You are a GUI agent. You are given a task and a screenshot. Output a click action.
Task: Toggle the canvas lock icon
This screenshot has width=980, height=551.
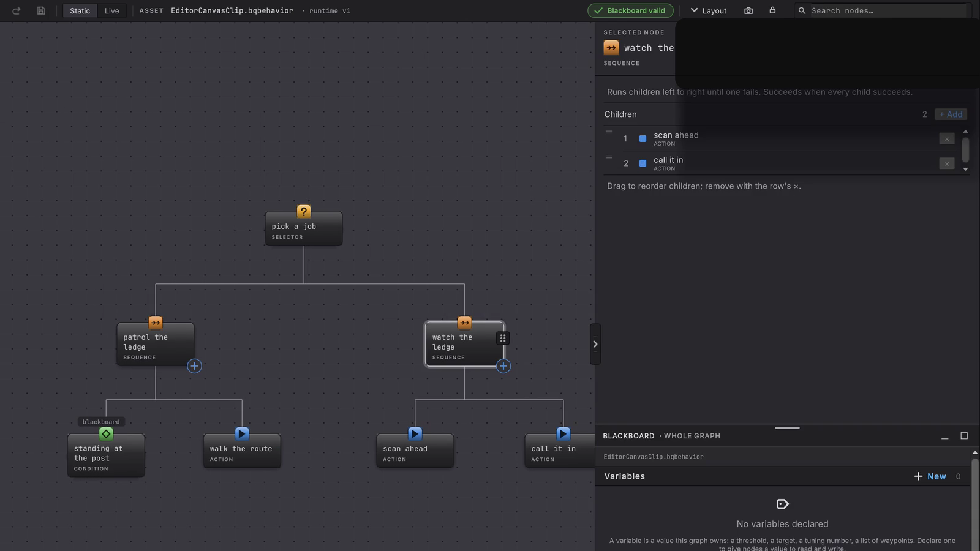point(772,10)
